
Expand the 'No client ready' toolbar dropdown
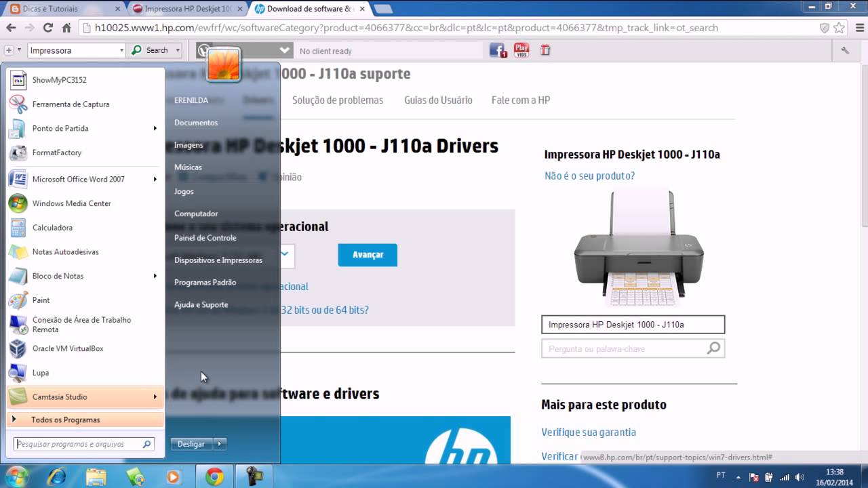click(x=284, y=51)
